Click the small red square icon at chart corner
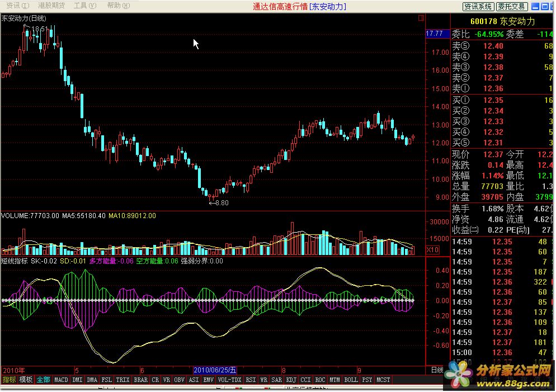Screen dimensions: 556x392 pos(421,18)
